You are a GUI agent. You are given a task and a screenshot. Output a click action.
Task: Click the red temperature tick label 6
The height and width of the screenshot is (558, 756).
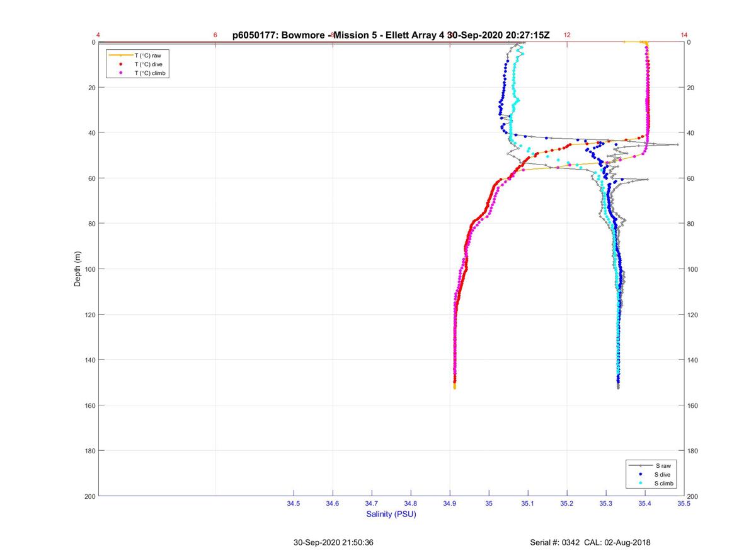point(215,35)
